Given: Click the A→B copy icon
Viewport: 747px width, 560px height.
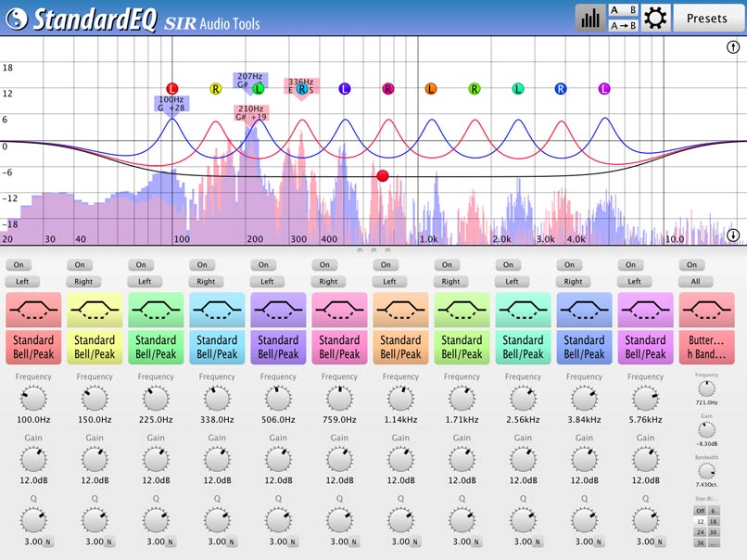Looking at the screenshot, I should tap(623, 24).
